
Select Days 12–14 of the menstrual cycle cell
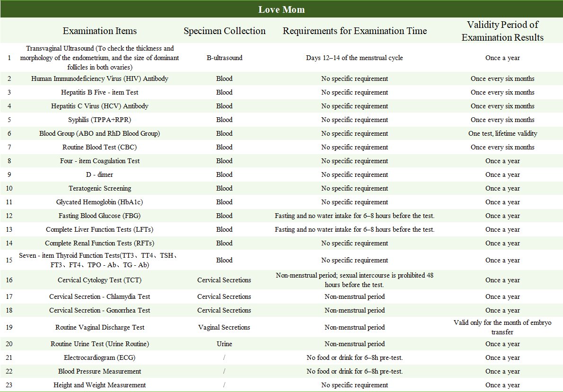pyautogui.click(x=354, y=58)
